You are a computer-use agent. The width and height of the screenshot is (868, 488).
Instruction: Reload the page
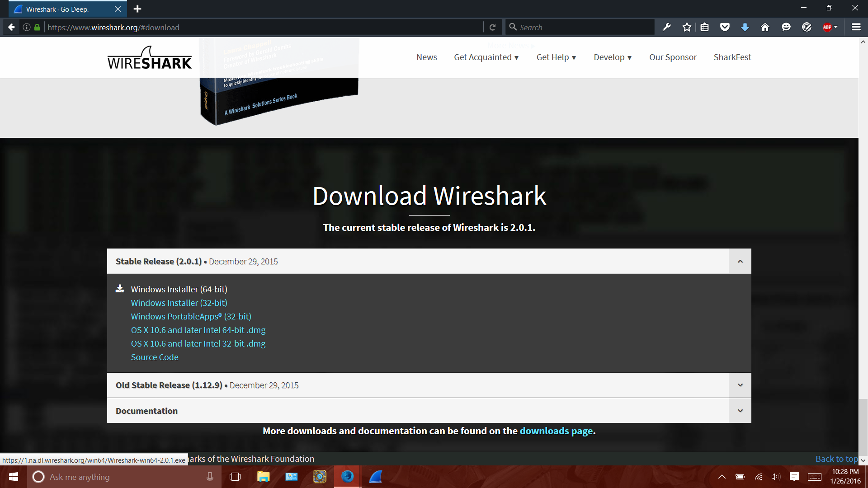point(492,27)
